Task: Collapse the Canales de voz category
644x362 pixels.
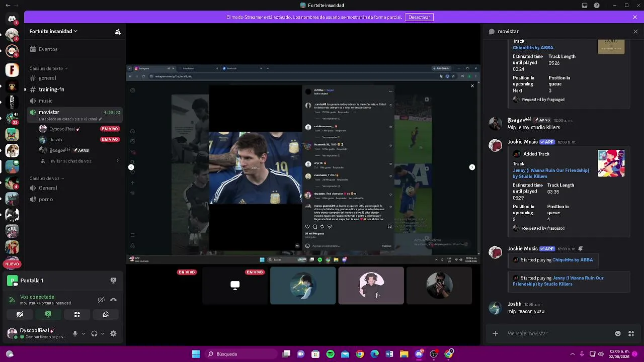Action: (x=47, y=178)
